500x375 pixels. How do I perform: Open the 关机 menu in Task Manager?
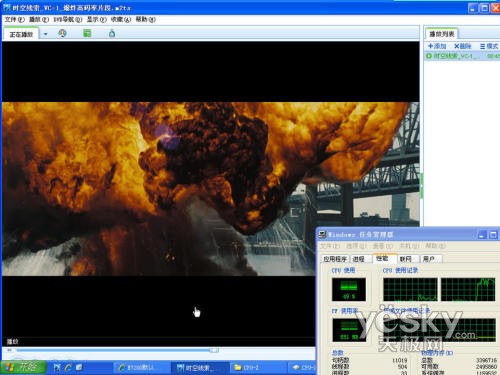[409, 246]
